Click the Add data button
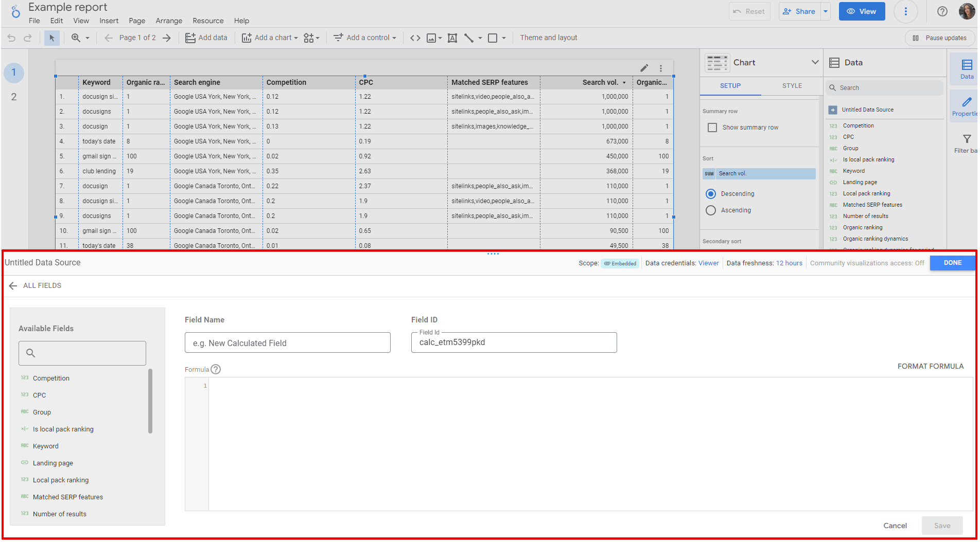This screenshot has width=980, height=542. pyautogui.click(x=206, y=38)
